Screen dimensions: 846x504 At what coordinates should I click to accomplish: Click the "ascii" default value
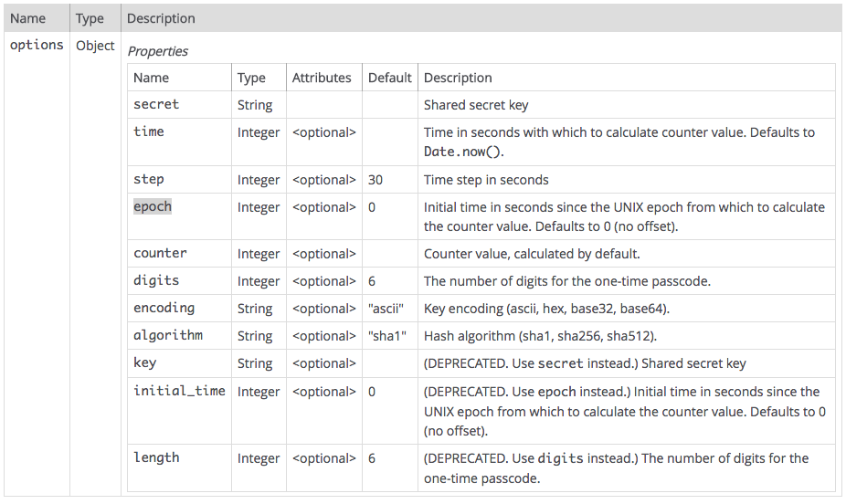[386, 309]
